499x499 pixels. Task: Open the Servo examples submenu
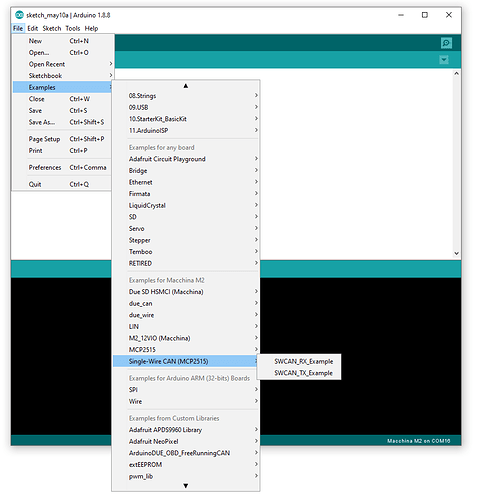(x=186, y=228)
